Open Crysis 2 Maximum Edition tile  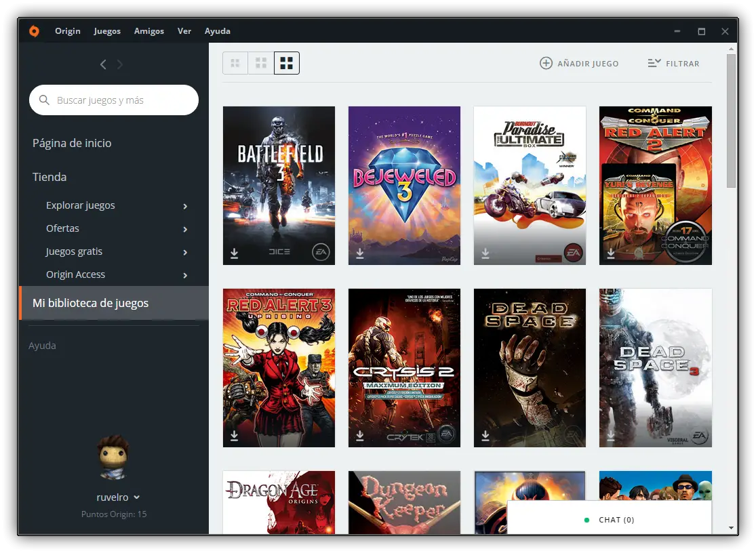coord(404,368)
